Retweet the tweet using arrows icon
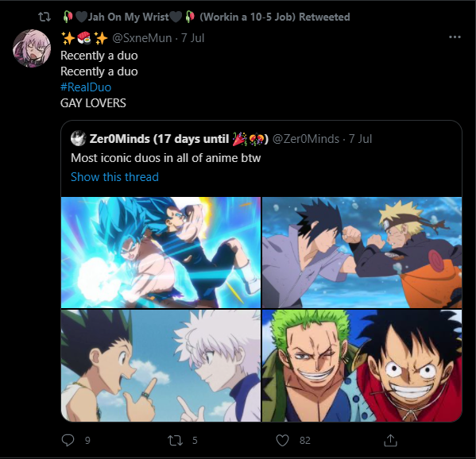 coord(175,441)
